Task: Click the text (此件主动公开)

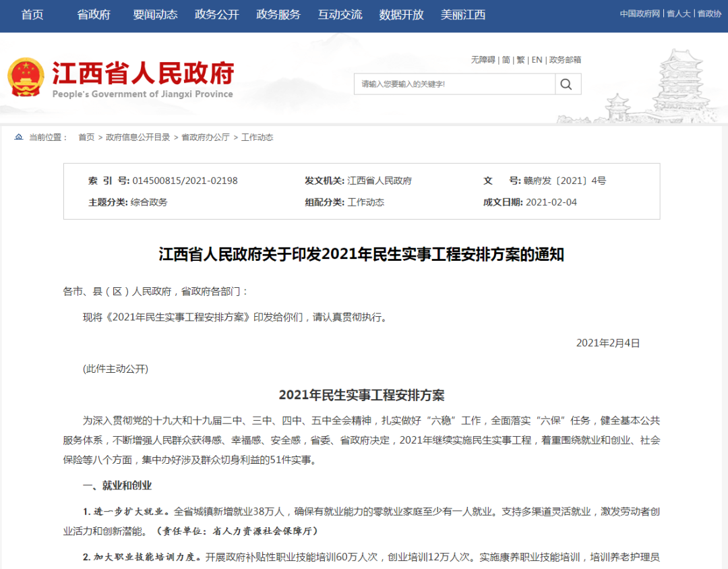Action: (116, 369)
